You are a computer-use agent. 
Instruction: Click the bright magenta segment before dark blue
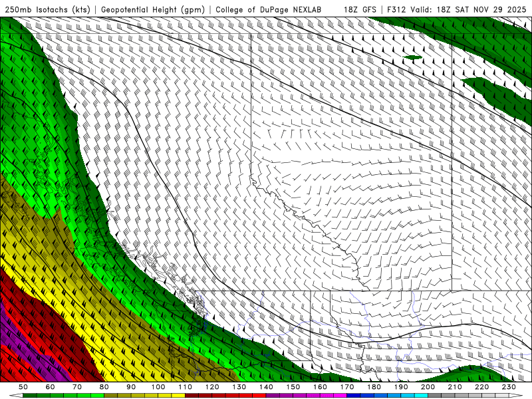tap(340, 395)
